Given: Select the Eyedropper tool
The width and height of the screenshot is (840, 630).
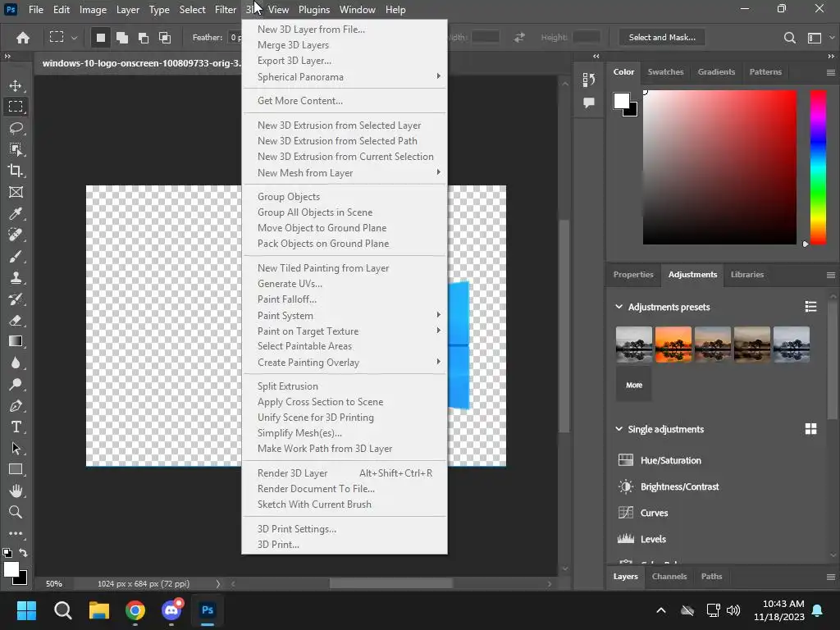Looking at the screenshot, I should click(x=16, y=214).
